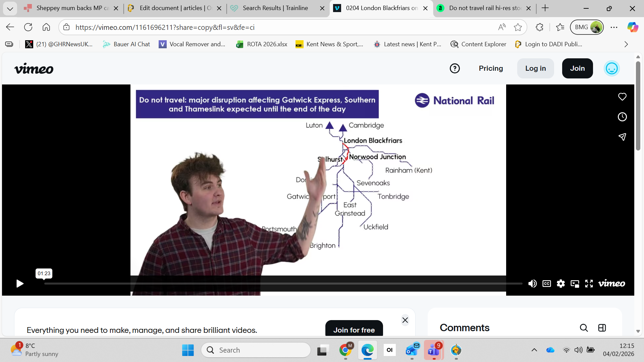Image resolution: width=644 pixels, height=362 pixels.
Task: Add video to Watch Later clock icon
Action: click(622, 117)
